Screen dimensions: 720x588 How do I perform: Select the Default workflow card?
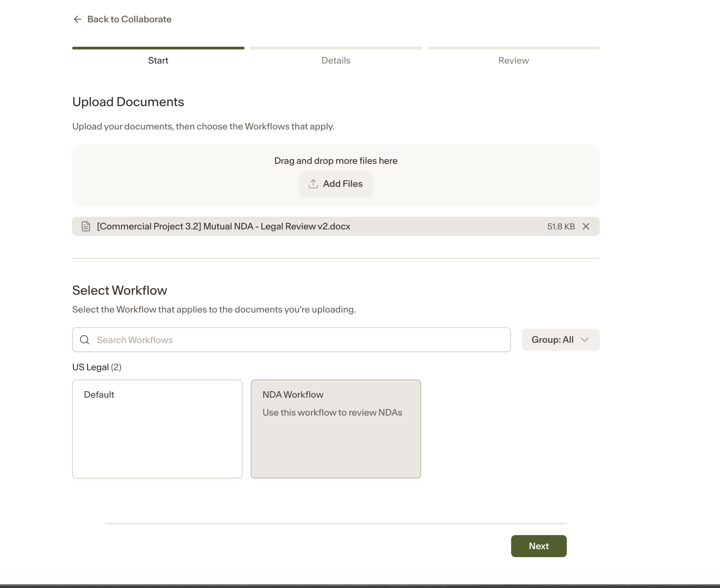coord(157,429)
